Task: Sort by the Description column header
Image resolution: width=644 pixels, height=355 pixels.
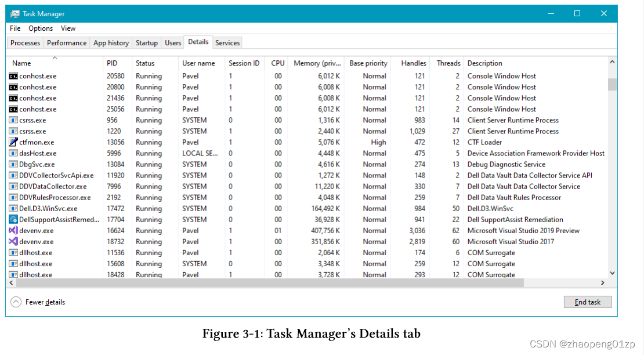Action: [x=536, y=63]
